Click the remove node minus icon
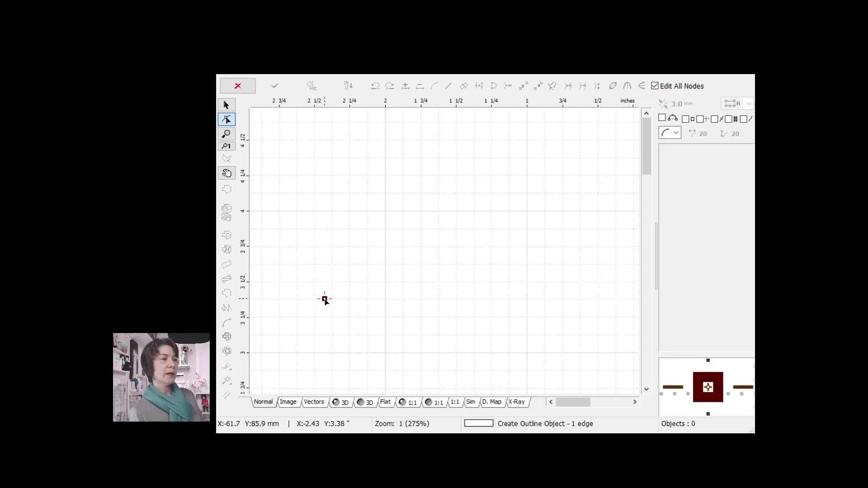 (x=420, y=86)
